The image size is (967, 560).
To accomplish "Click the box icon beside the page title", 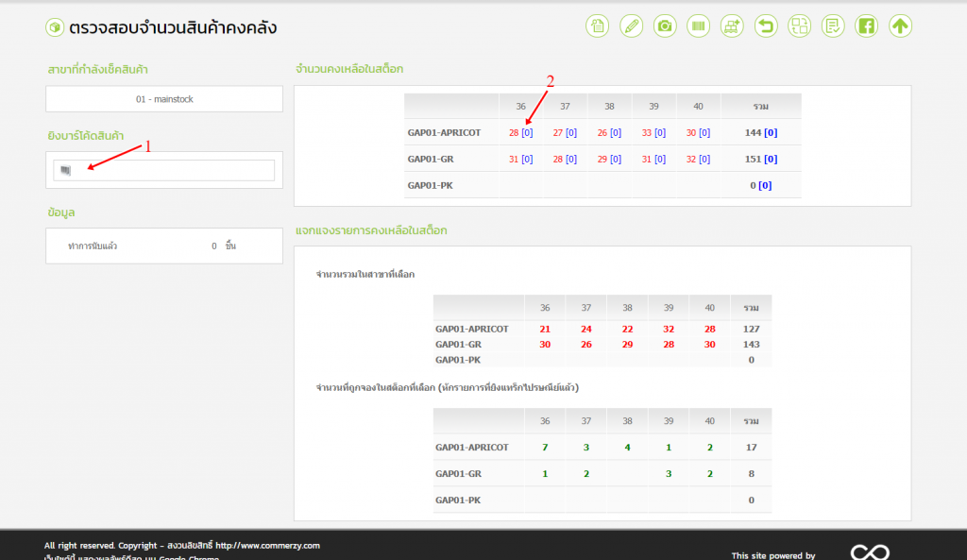I will click(x=54, y=27).
